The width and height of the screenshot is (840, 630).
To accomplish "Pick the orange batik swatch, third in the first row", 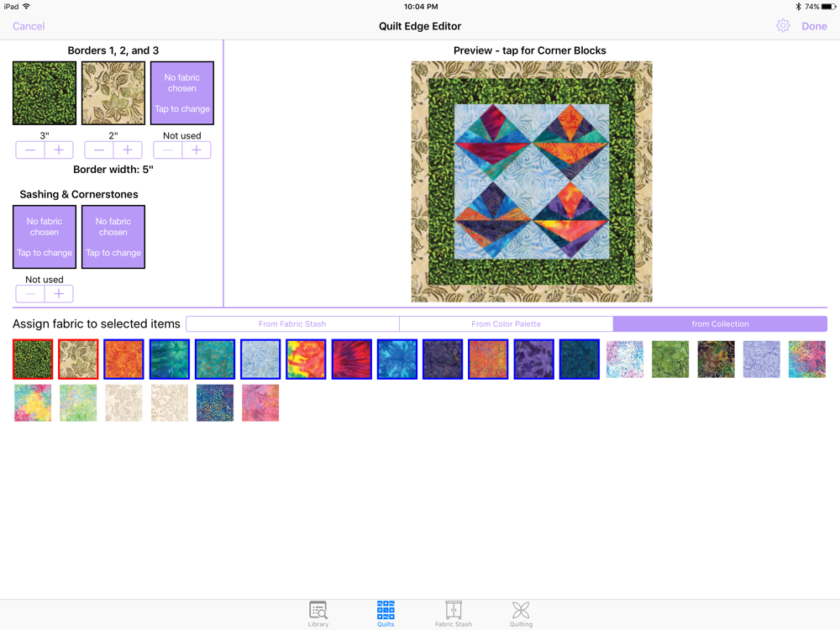I will click(123, 359).
